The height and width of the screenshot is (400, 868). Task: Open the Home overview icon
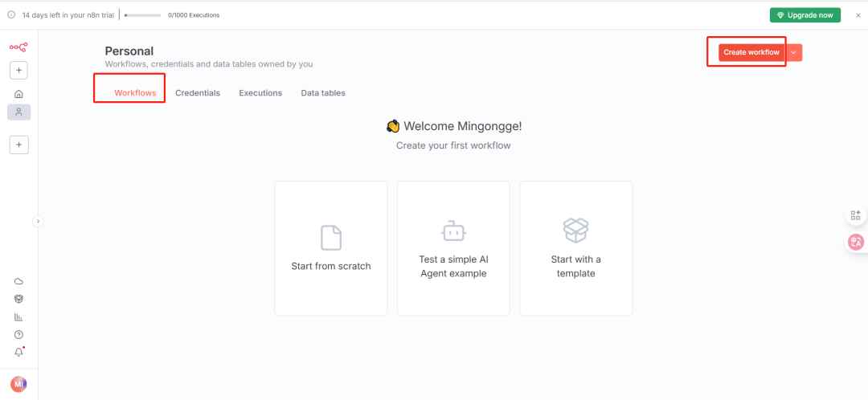tap(18, 94)
